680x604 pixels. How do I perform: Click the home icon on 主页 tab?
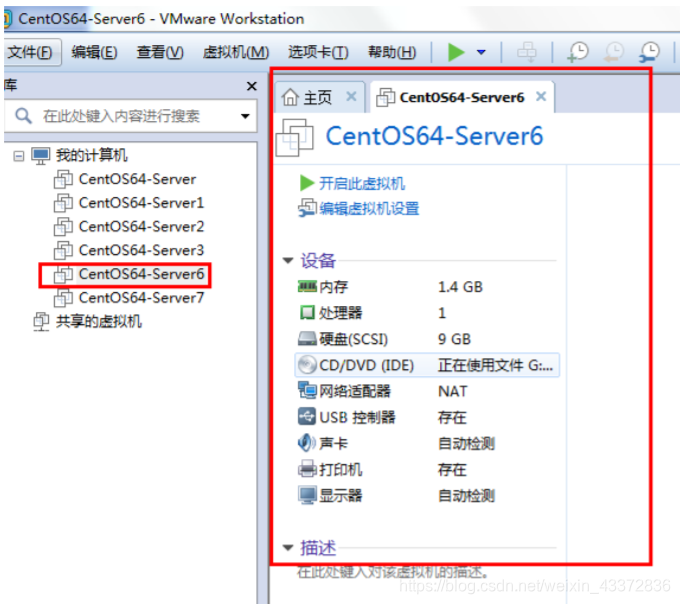290,97
